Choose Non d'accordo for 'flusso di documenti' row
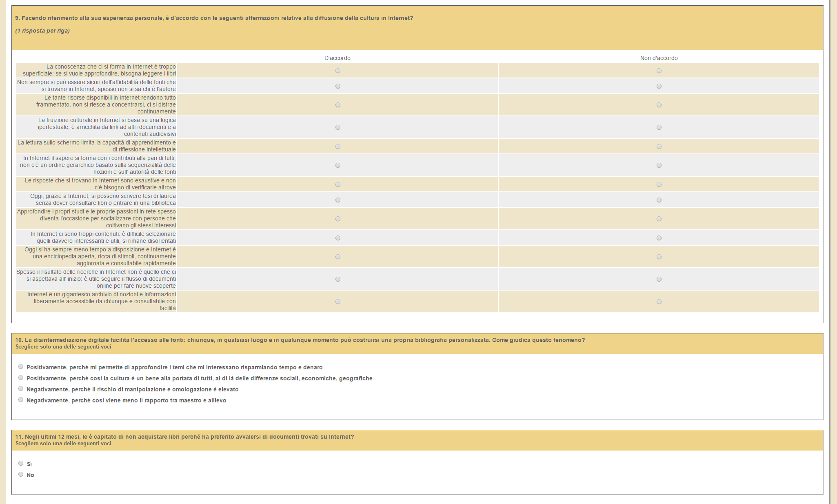The image size is (837, 504). 659,279
